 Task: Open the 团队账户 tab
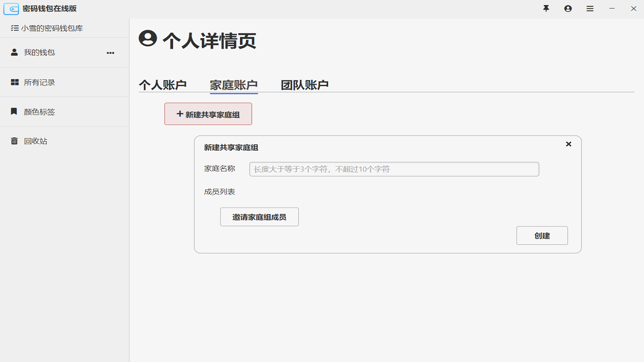pyautogui.click(x=304, y=85)
